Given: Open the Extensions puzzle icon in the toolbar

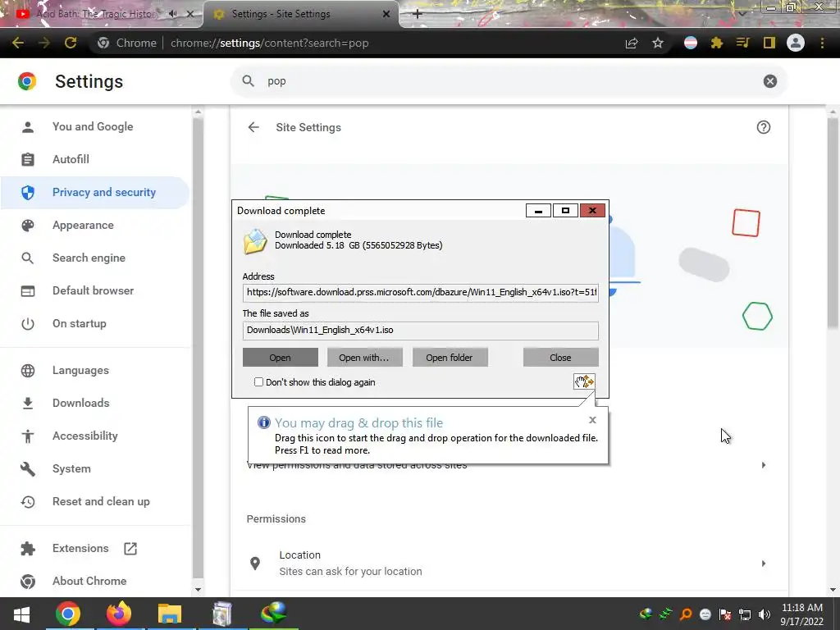Looking at the screenshot, I should pyautogui.click(x=717, y=43).
